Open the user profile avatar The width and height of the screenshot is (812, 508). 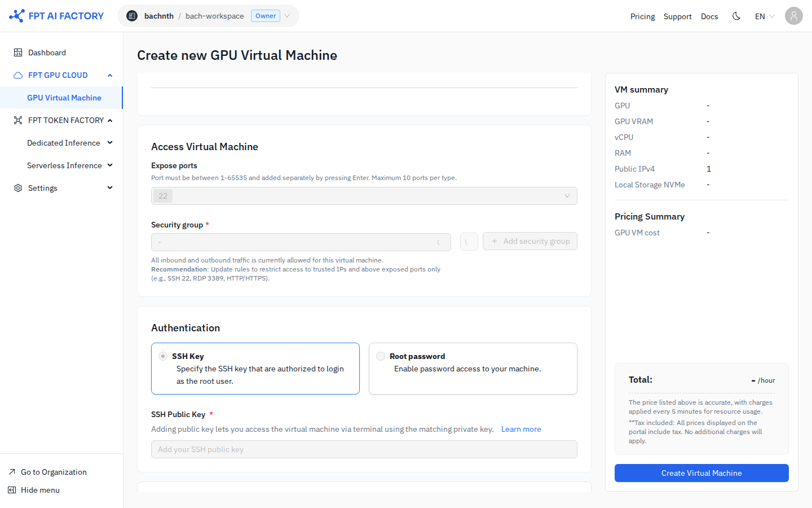(794, 16)
